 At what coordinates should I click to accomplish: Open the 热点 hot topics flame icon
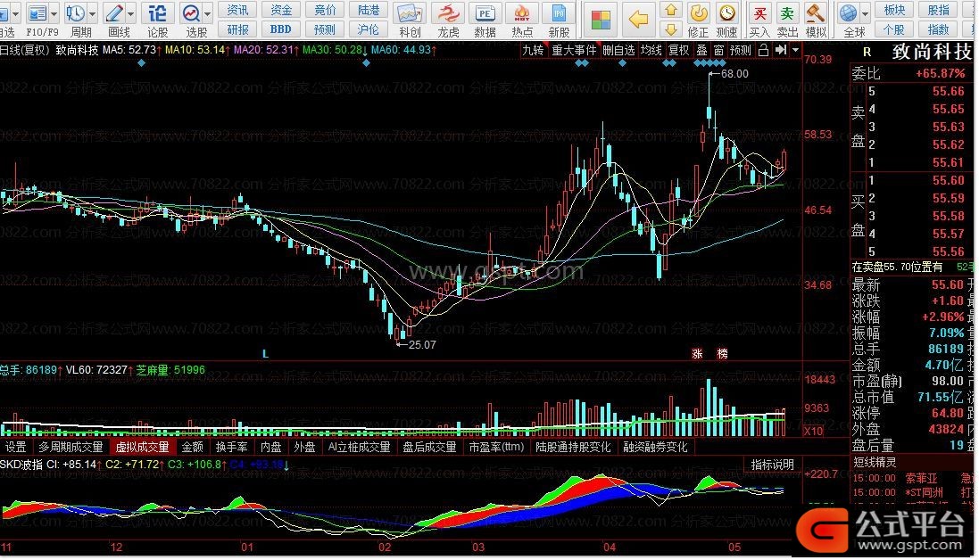point(522,13)
